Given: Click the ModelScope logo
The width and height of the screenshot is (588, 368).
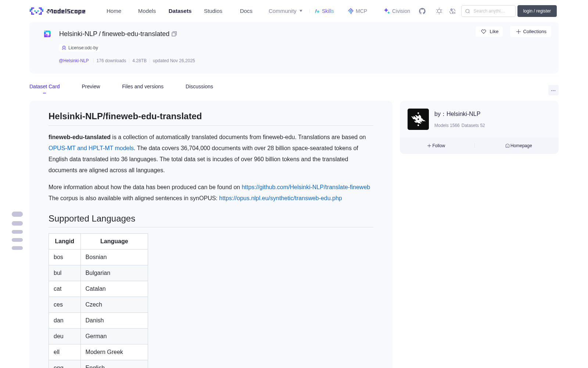Looking at the screenshot, I should tap(57, 11).
